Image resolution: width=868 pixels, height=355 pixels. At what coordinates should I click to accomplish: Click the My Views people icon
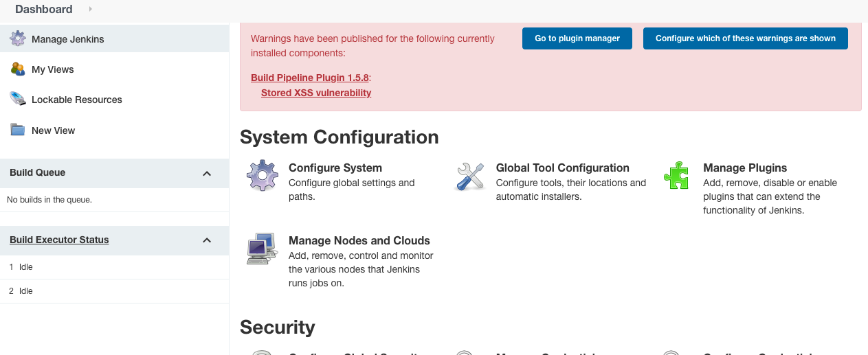[18, 69]
